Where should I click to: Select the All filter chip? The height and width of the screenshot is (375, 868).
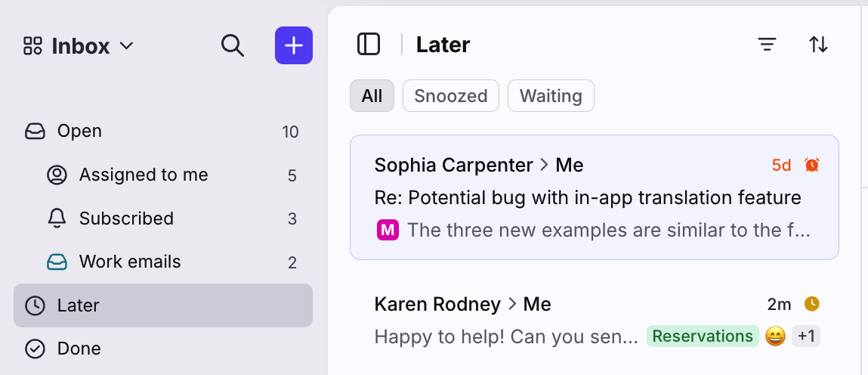click(372, 96)
